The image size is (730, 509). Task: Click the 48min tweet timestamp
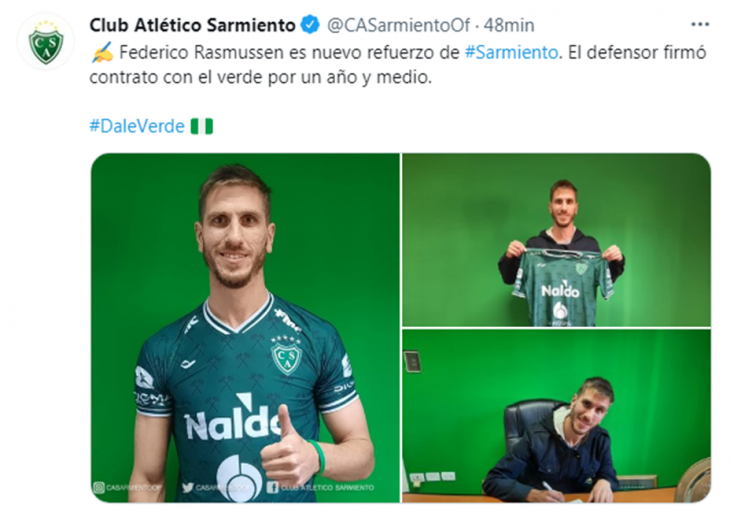pyautogui.click(x=509, y=25)
